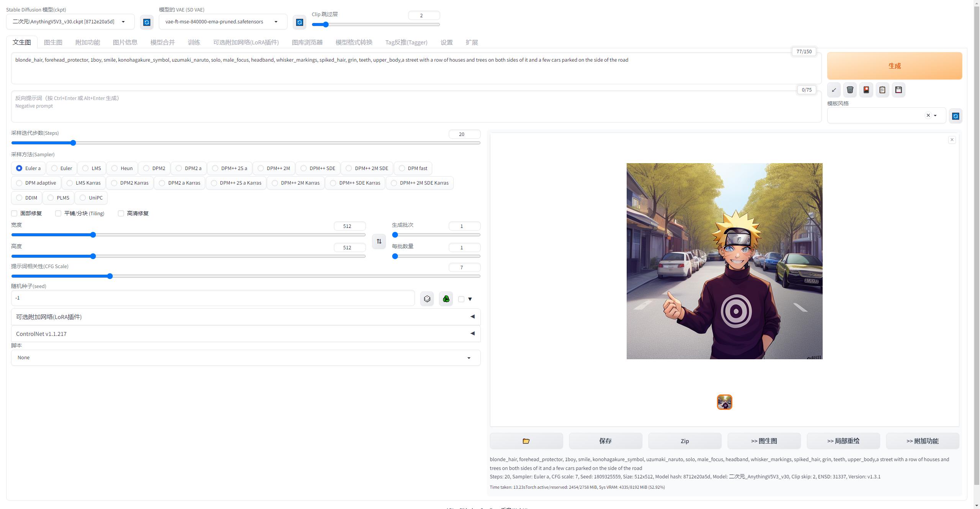Randomize seed with the dice icon
This screenshot has width=980, height=509.
[x=427, y=299]
